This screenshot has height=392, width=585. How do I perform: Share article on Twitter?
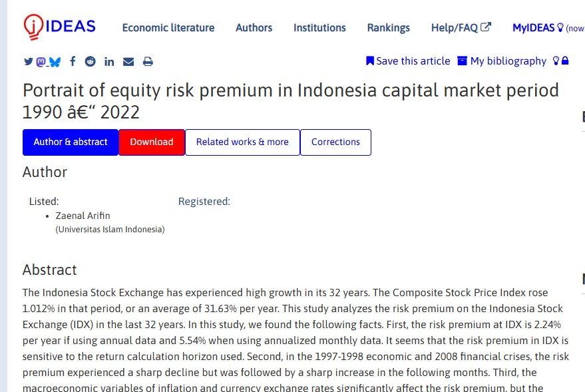tap(28, 61)
